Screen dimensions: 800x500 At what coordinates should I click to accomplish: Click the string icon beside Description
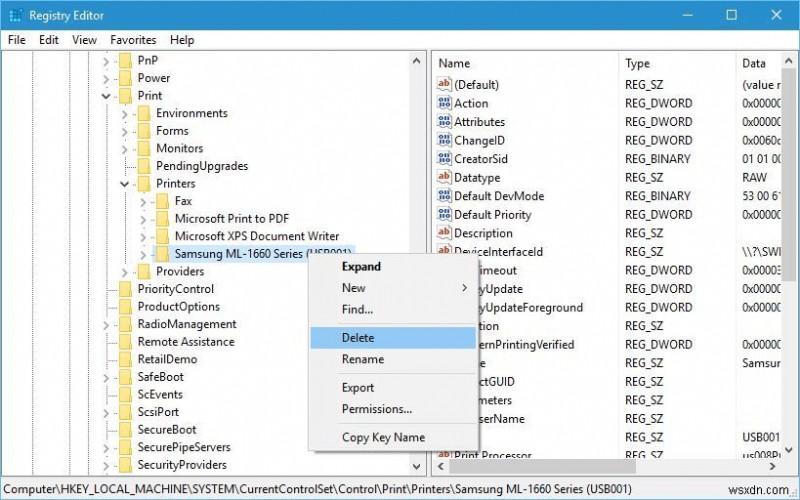[444, 233]
